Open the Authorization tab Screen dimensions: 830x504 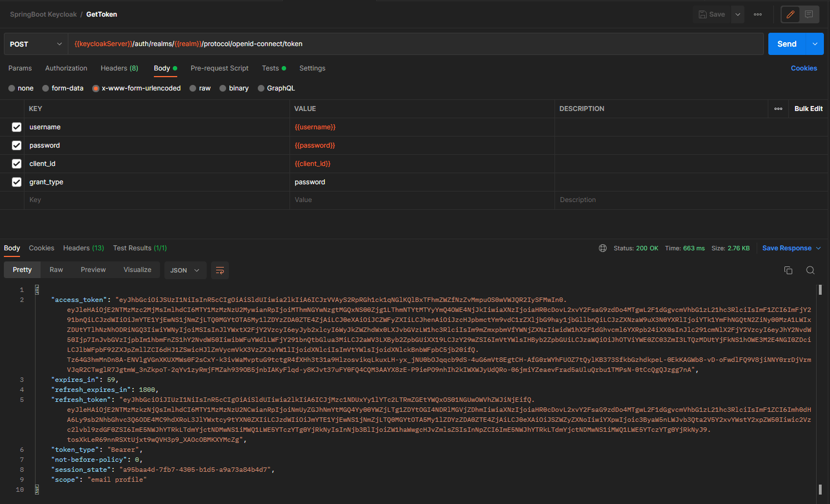(66, 68)
